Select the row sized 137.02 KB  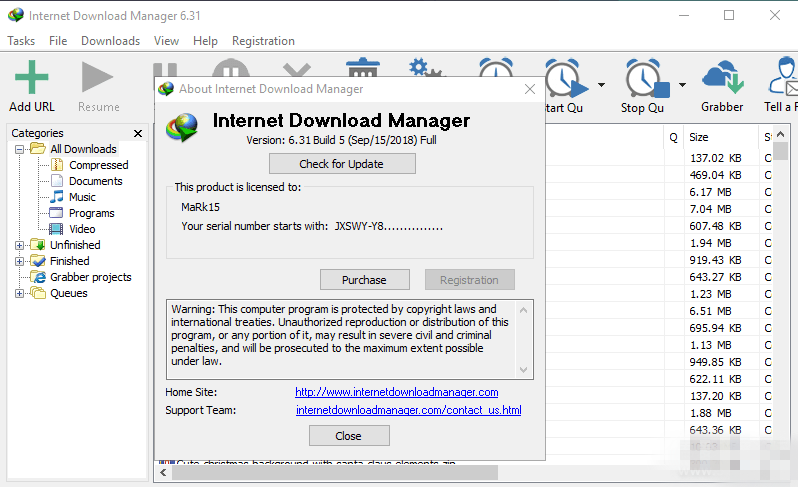pos(715,158)
